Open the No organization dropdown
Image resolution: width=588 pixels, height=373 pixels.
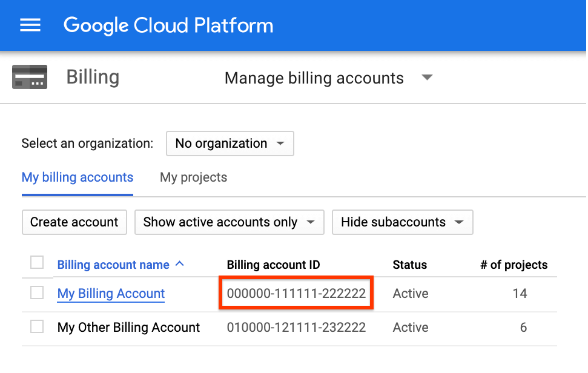pyautogui.click(x=230, y=144)
